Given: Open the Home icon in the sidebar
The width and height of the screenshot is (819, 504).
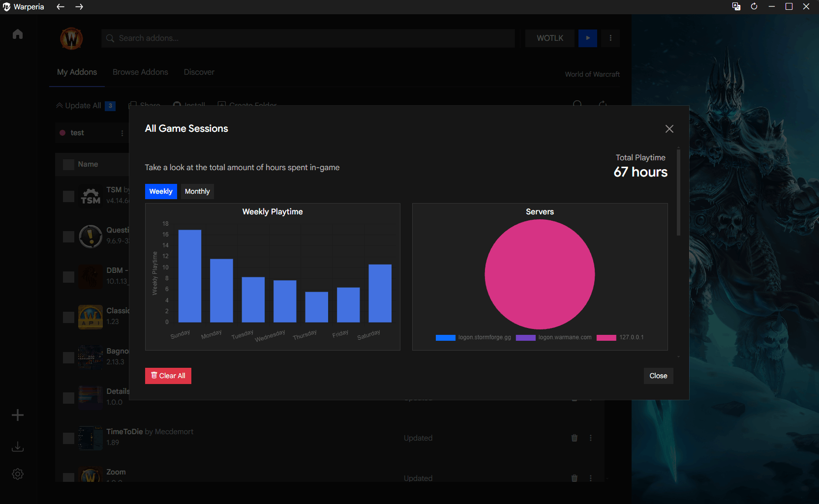Looking at the screenshot, I should click(x=18, y=34).
